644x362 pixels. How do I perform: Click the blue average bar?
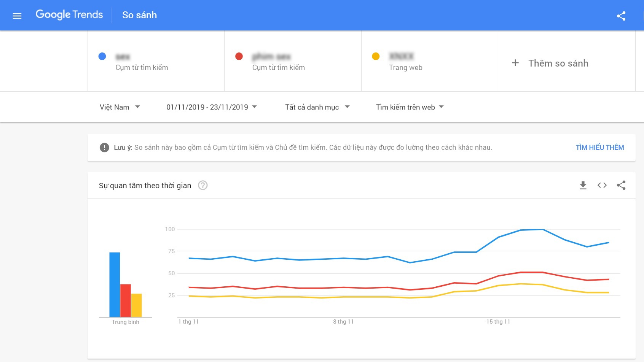(x=115, y=284)
